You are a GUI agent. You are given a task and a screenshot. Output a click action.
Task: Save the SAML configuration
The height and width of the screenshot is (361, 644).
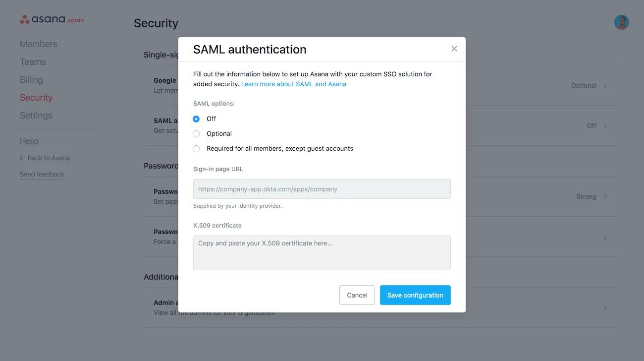pos(415,295)
